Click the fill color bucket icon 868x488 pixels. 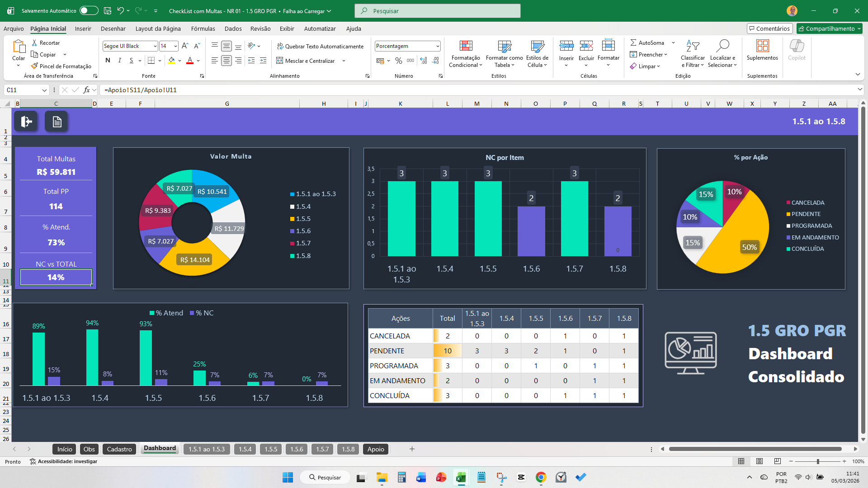pos(171,61)
